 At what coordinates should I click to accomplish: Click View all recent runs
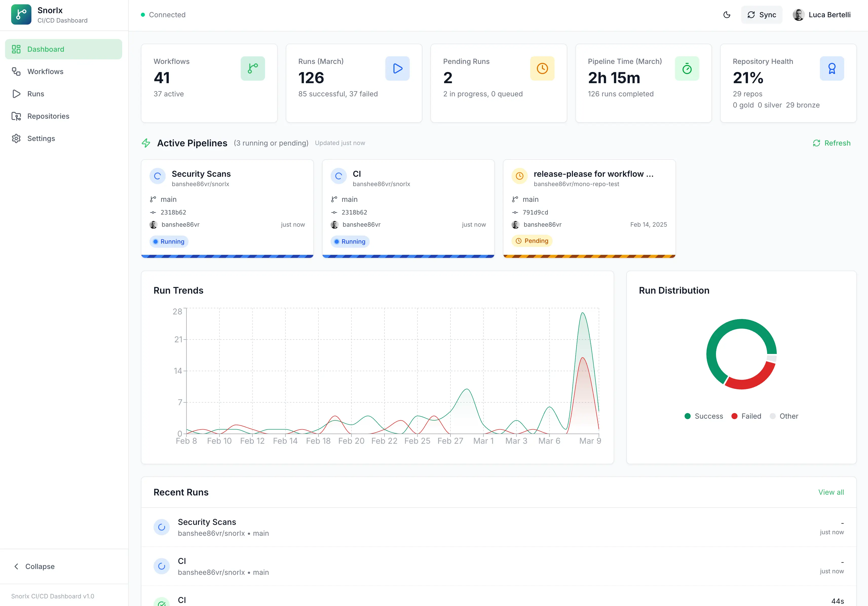tap(831, 492)
